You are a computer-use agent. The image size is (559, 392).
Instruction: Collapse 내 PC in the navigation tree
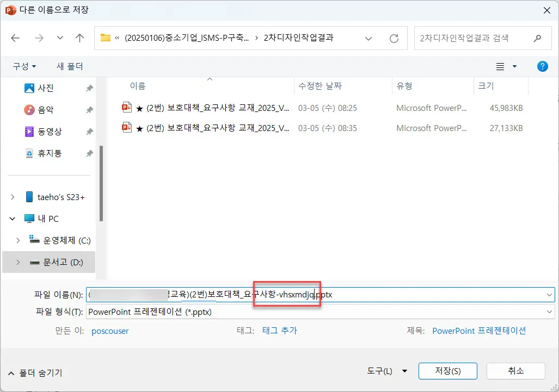point(12,218)
